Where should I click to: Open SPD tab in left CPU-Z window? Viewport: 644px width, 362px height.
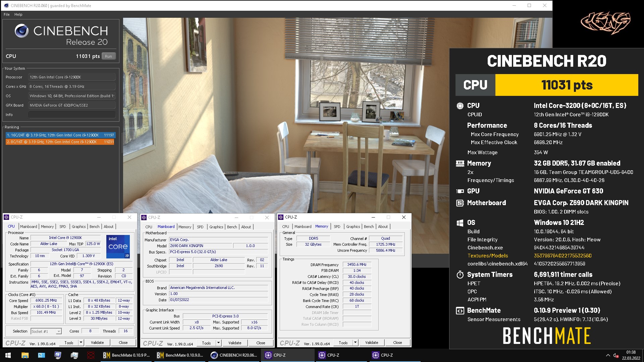pyautogui.click(x=63, y=227)
